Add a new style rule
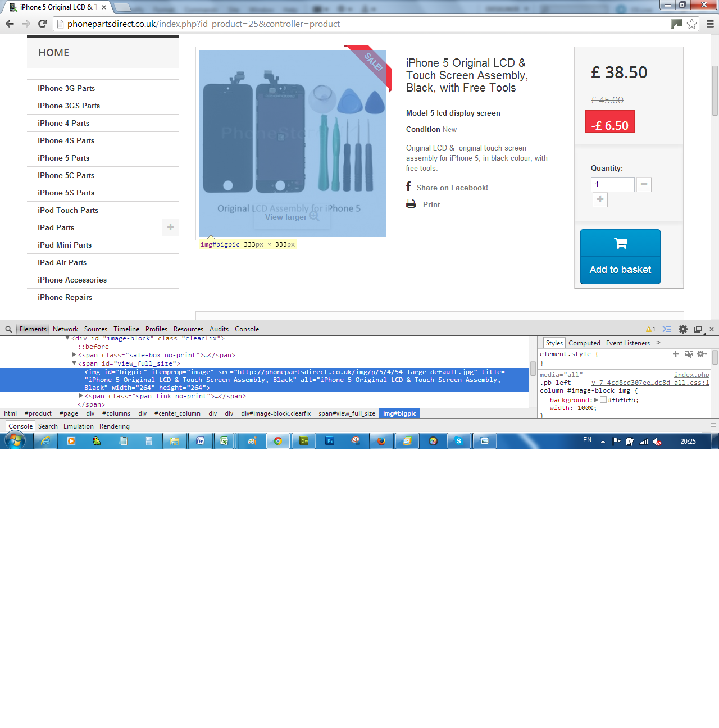This screenshot has width=719, height=728. 676,354
